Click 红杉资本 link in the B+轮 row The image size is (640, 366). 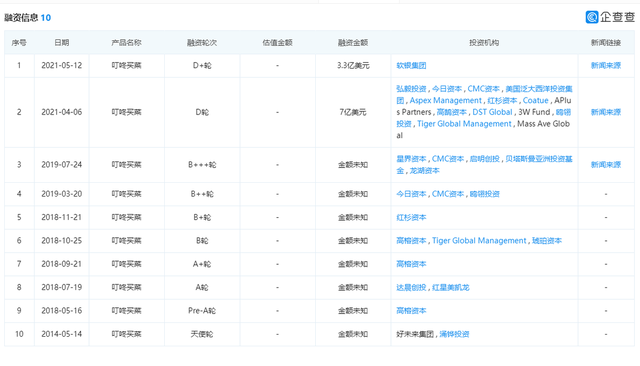[411, 217]
